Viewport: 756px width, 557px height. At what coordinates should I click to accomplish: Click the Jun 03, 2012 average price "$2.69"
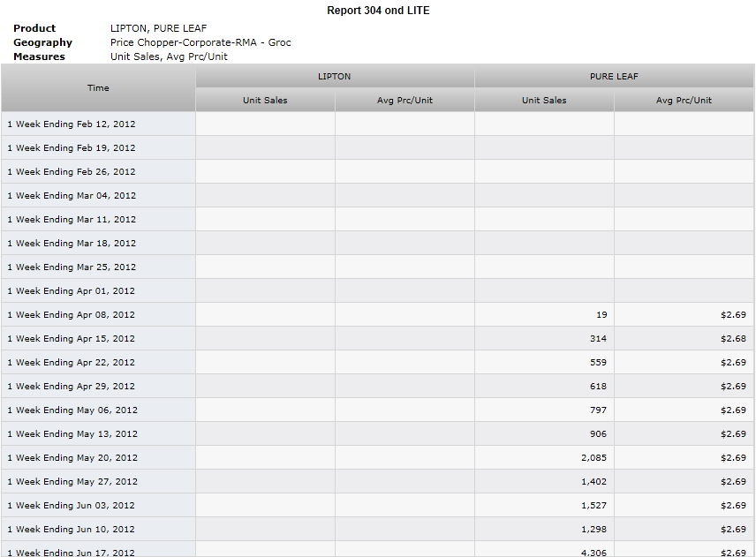tap(733, 506)
